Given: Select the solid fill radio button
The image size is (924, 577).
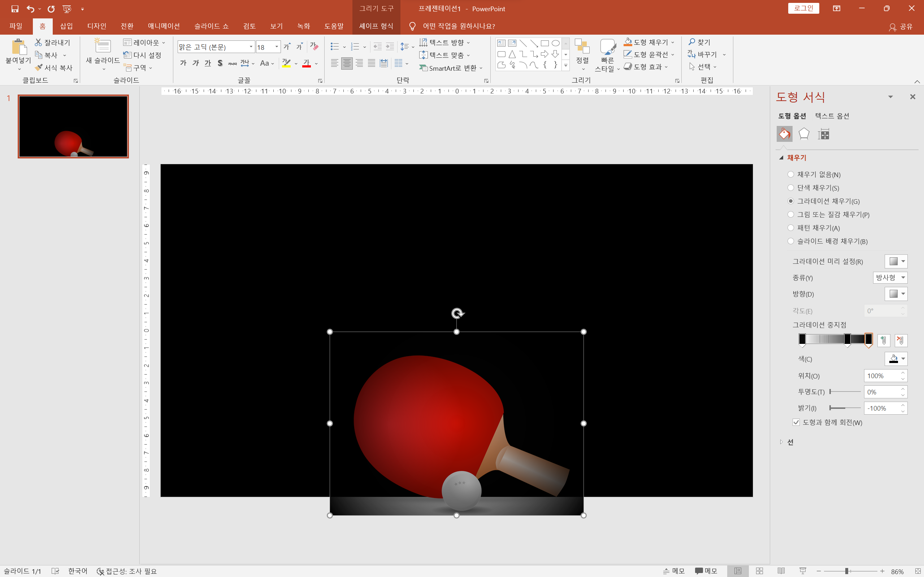Looking at the screenshot, I should click(791, 188).
